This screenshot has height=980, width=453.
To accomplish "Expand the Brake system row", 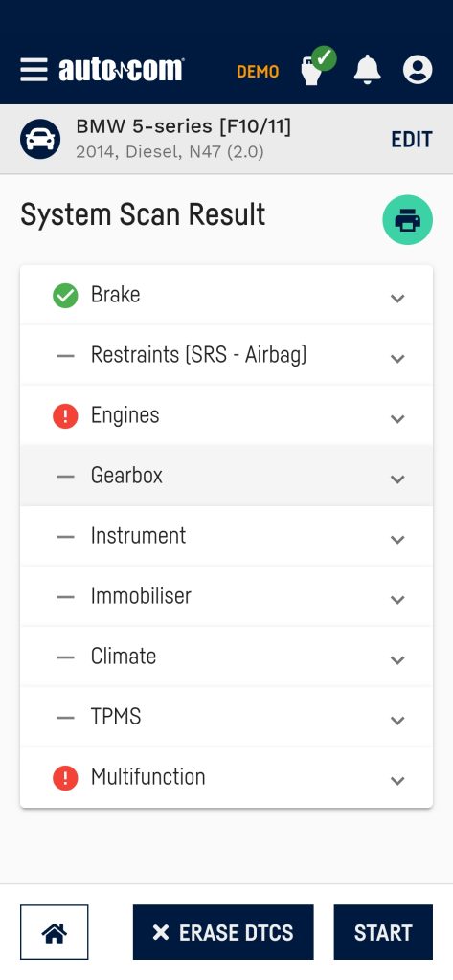I will (226, 295).
